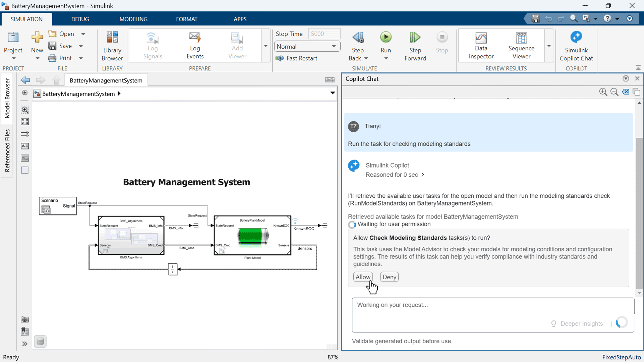Click the Run simulation button
The width and height of the screenshot is (644, 362).
[x=386, y=38]
